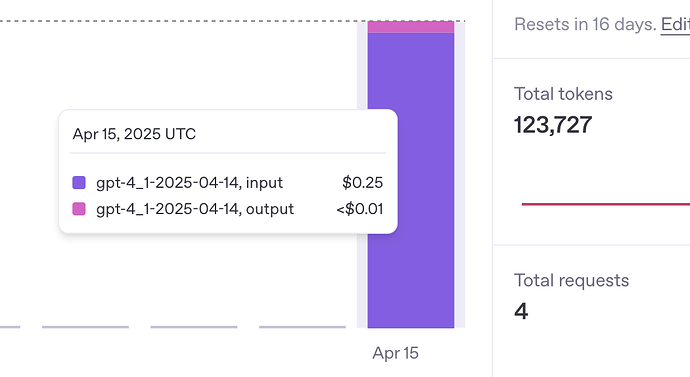This screenshot has height=377, width=690.
Task: Click the red line in tokens sparkline
Action: point(606,204)
